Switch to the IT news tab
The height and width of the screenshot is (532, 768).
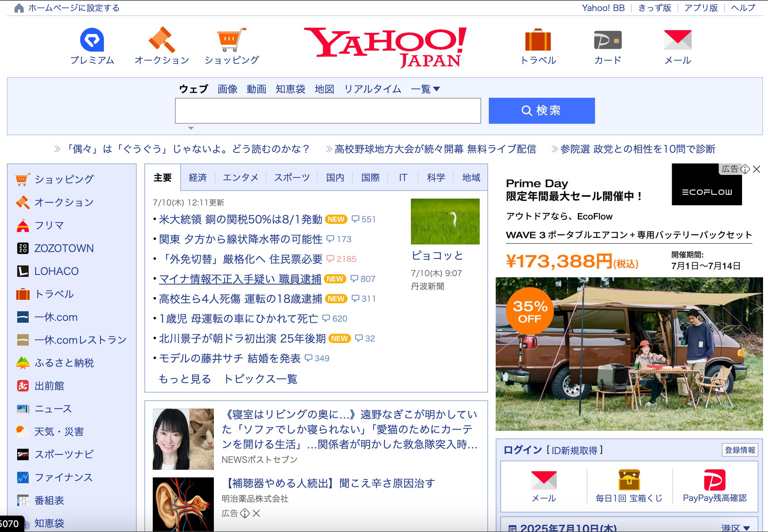coord(403,178)
